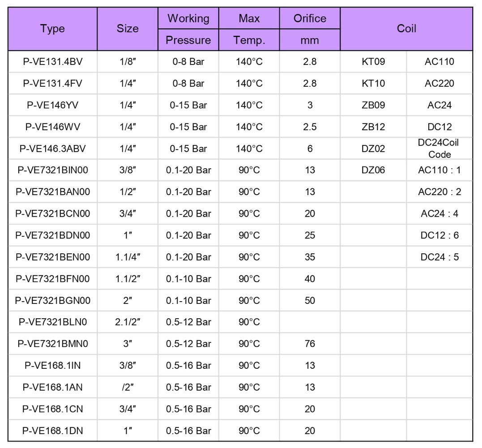Click the Coil column header

406,29
